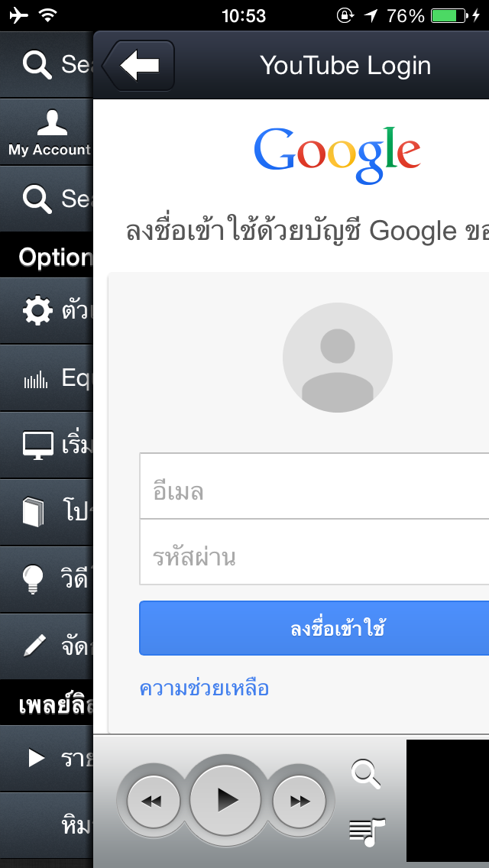The image size is (489, 868).
Task: Tap the magnifier icon beside player controls
Action: click(366, 774)
